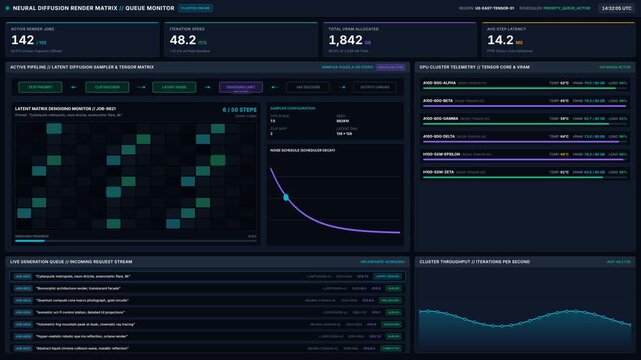Viewport: 641px width, 360px height.
Task: Click the purple precision badge in pipeline header
Action: (x=390, y=67)
